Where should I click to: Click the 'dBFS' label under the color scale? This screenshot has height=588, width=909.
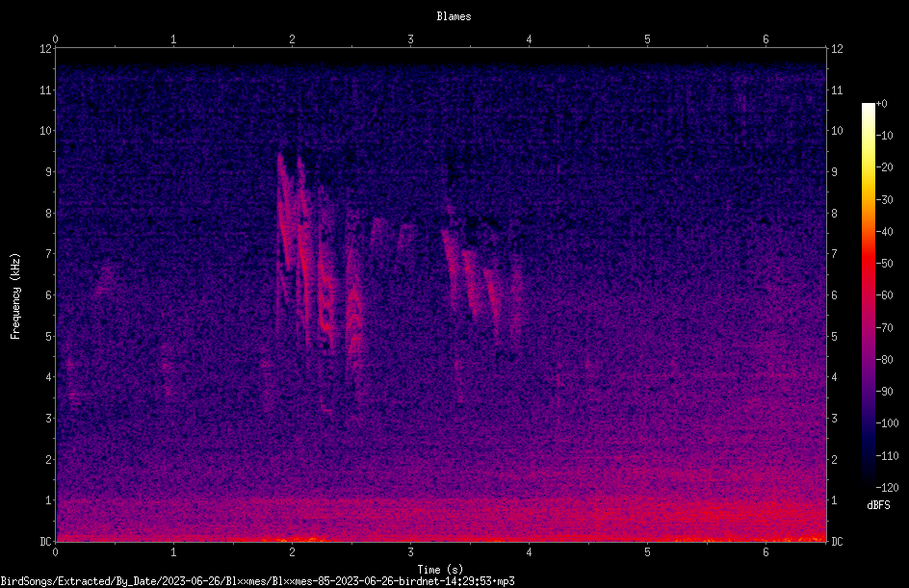878,505
